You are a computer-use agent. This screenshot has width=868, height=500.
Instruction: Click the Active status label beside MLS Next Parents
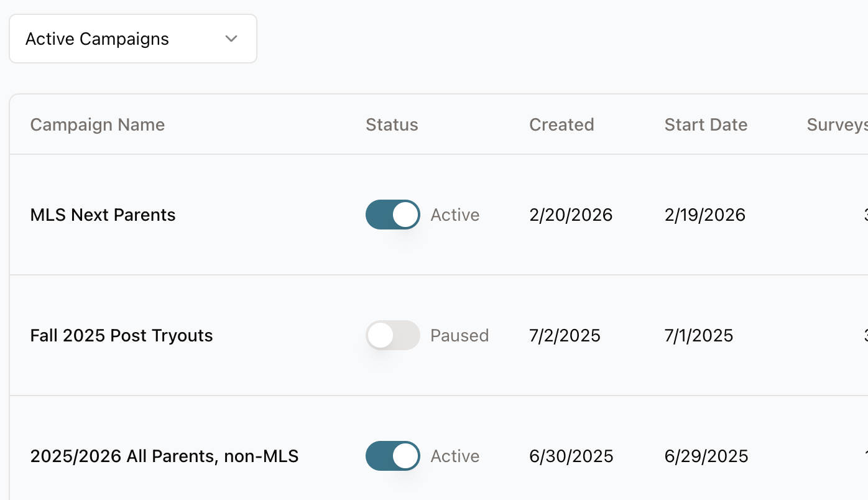[455, 215]
